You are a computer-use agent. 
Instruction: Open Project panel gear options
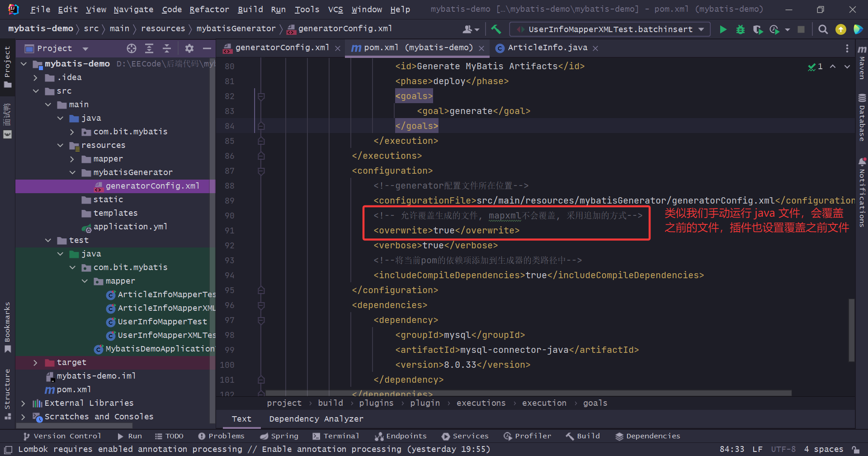[189, 48]
